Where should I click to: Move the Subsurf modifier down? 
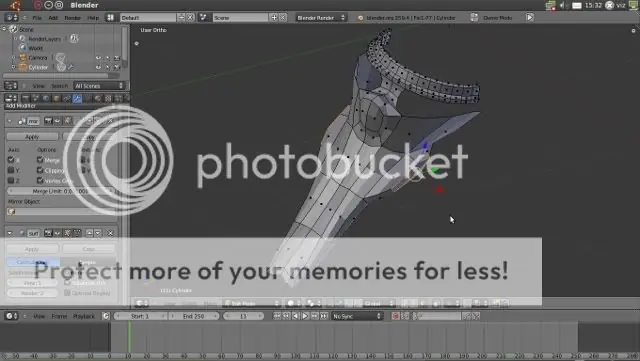(98, 233)
